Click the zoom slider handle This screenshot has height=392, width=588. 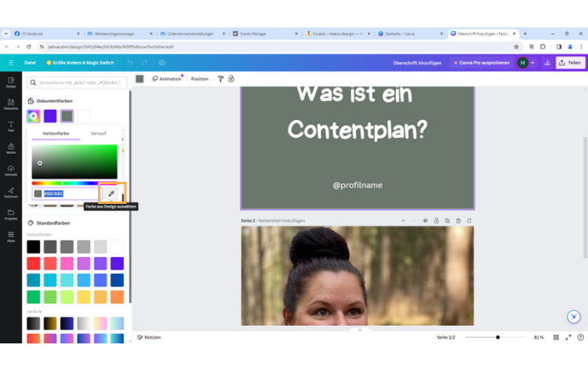point(498,337)
